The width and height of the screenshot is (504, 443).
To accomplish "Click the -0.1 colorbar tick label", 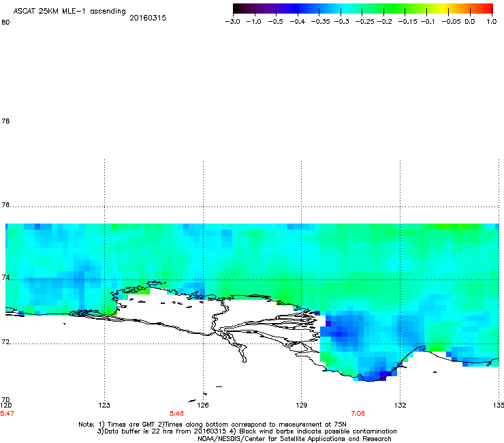I will (428, 22).
